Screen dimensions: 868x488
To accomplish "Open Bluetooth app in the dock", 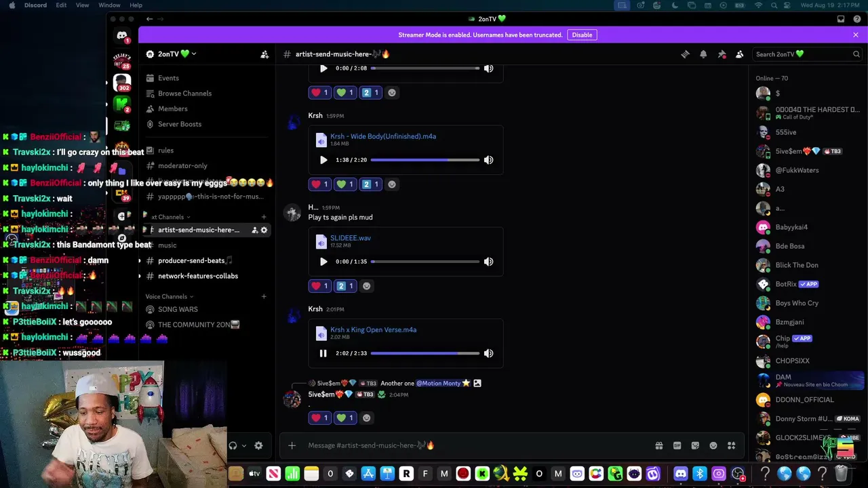I will 700,474.
